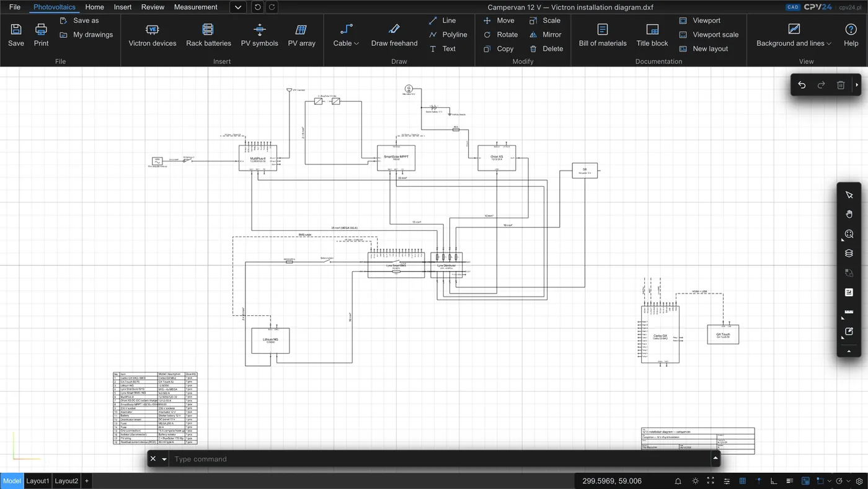The width and height of the screenshot is (868, 489).
Task: Toggle snap-to-point tracking in status bar
Action: pos(759,481)
